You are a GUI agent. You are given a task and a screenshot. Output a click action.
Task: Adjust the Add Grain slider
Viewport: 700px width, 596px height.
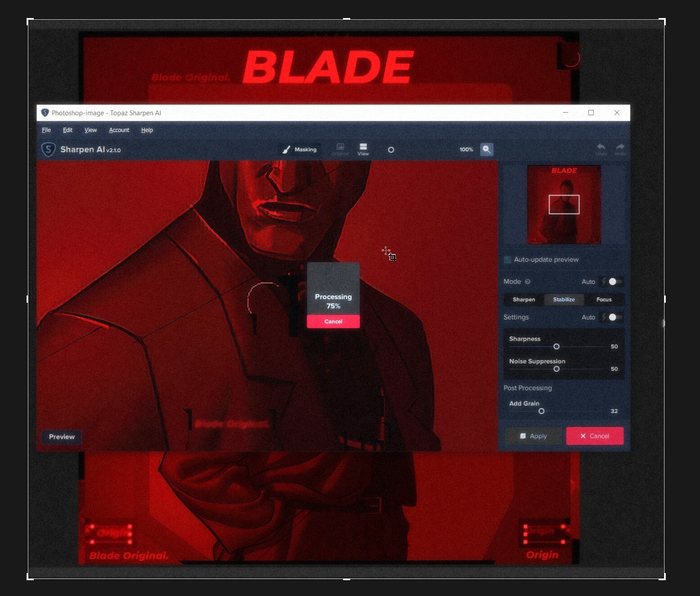click(542, 411)
